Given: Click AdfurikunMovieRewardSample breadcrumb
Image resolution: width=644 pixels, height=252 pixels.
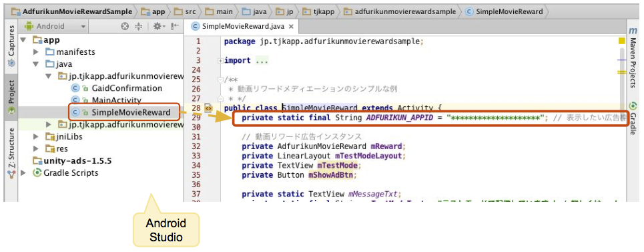Looking at the screenshot, I should (72, 11).
